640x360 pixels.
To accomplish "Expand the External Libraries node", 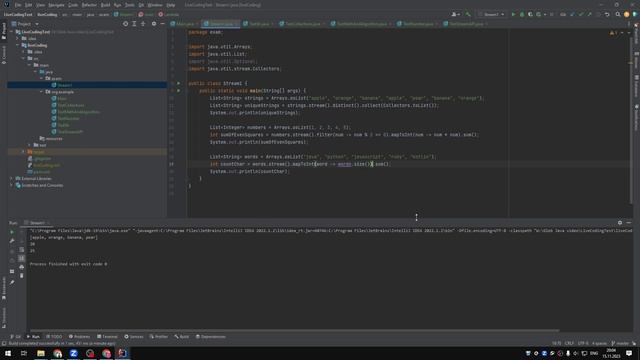I will [x=11, y=178].
